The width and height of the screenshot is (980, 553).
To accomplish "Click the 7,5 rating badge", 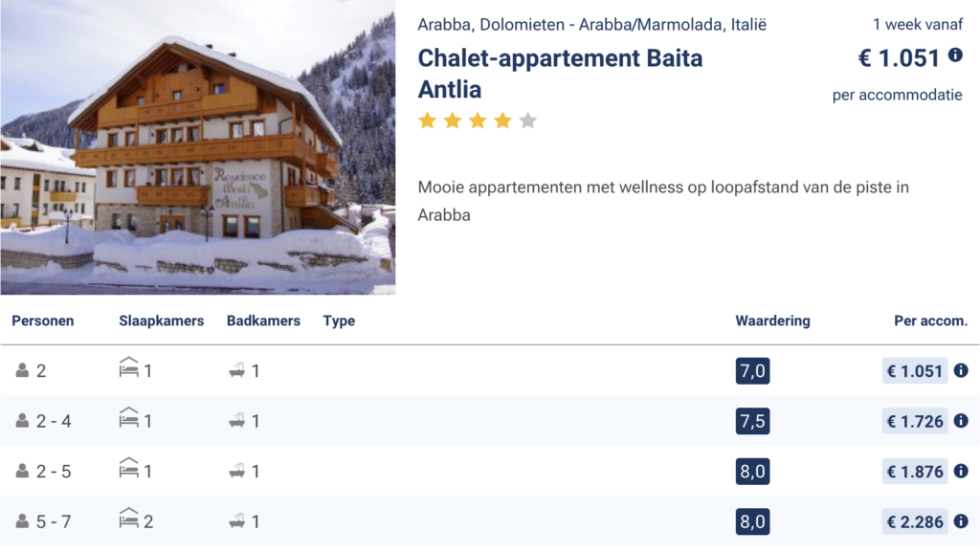I will pos(752,421).
